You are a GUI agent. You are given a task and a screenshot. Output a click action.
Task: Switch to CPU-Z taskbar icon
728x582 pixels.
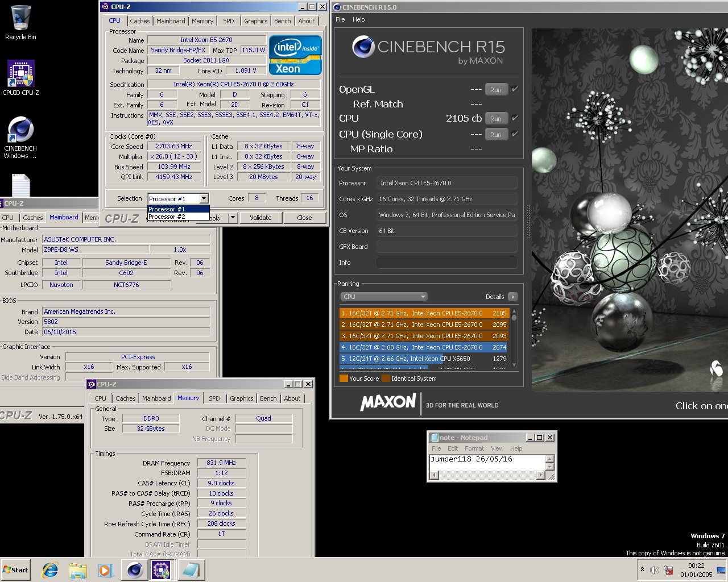pos(161,570)
